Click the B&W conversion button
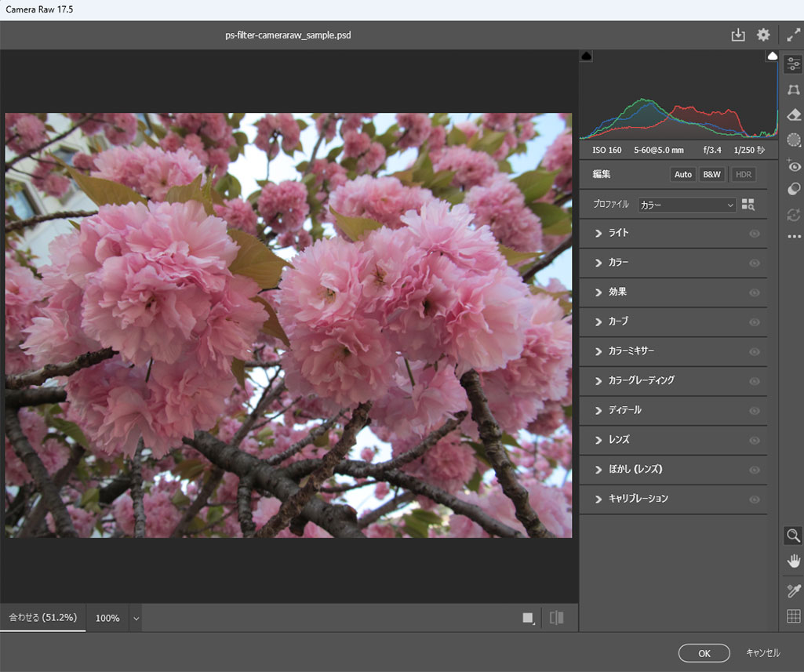Image resolution: width=804 pixels, height=672 pixels. point(712,174)
